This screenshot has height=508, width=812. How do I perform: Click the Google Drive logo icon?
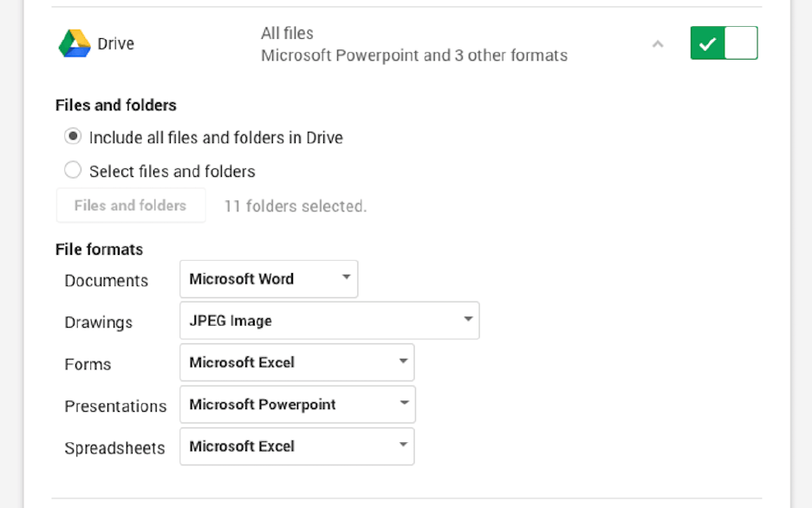[75, 43]
